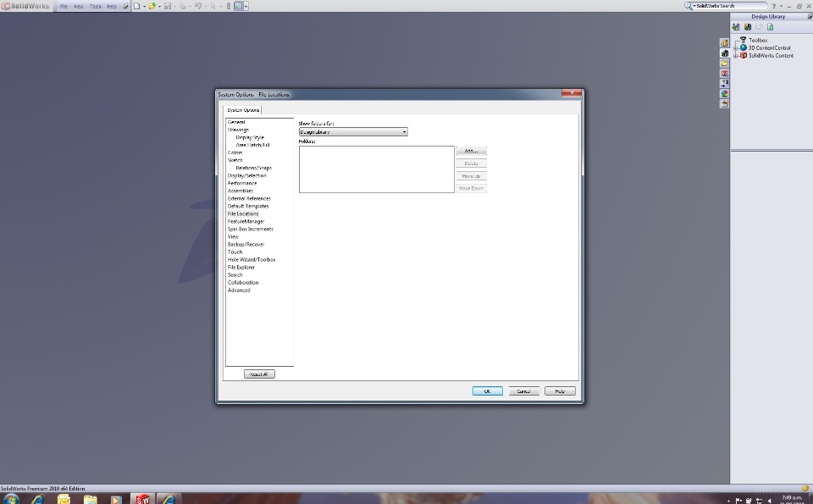Pin the Design Library task pane
The image size is (813, 504).
pyautogui.click(x=810, y=17)
